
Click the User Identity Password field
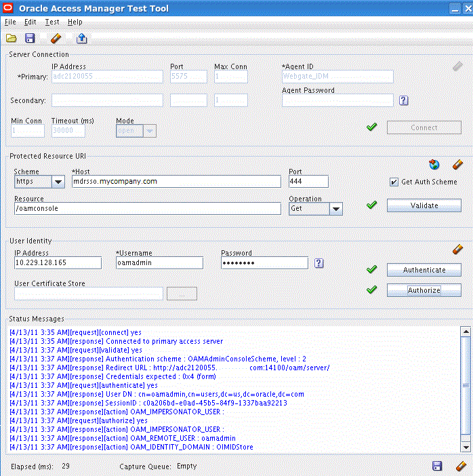pos(264,263)
